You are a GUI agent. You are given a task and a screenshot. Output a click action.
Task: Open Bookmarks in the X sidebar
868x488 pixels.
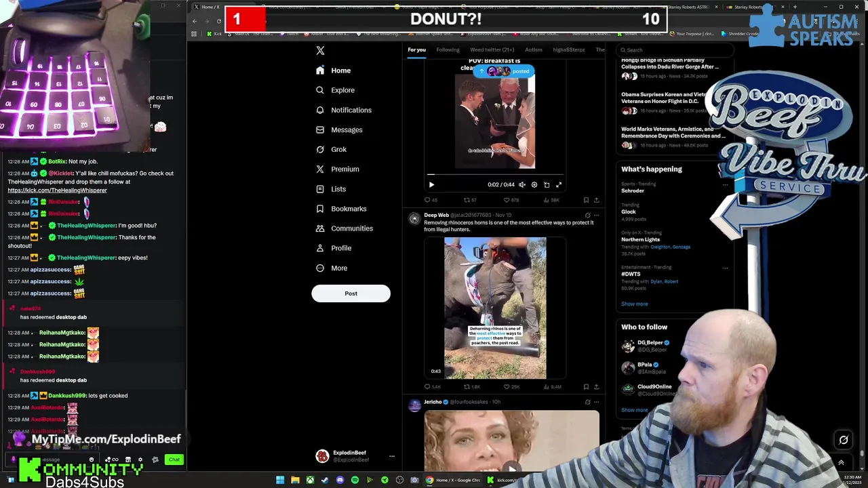coord(340,209)
